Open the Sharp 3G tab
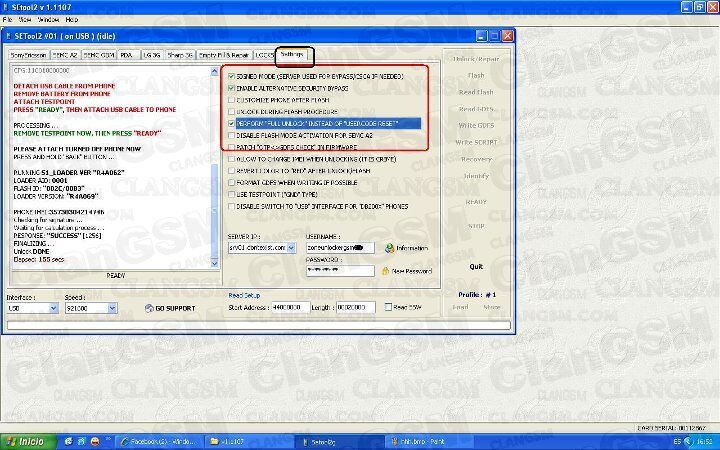 point(180,55)
